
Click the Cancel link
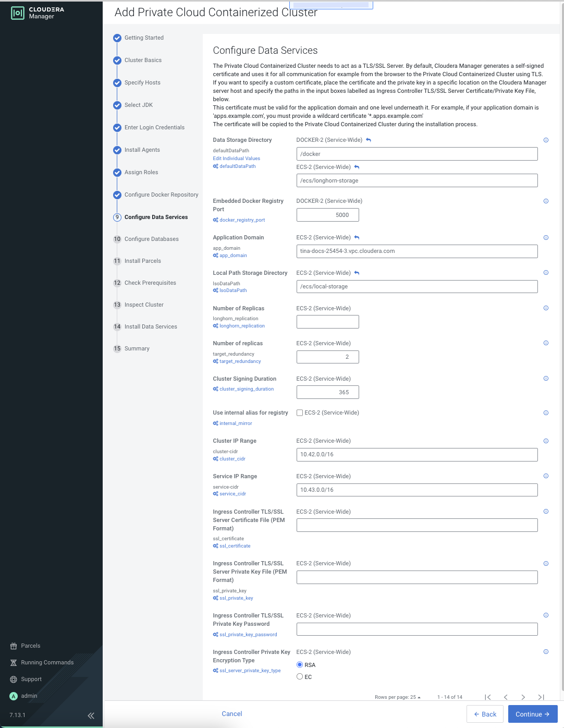tap(232, 714)
